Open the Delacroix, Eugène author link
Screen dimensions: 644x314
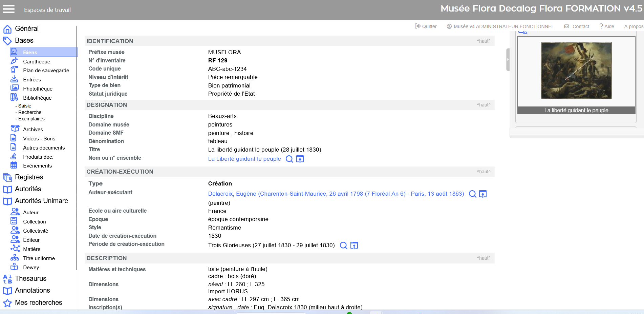[x=336, y=194]
